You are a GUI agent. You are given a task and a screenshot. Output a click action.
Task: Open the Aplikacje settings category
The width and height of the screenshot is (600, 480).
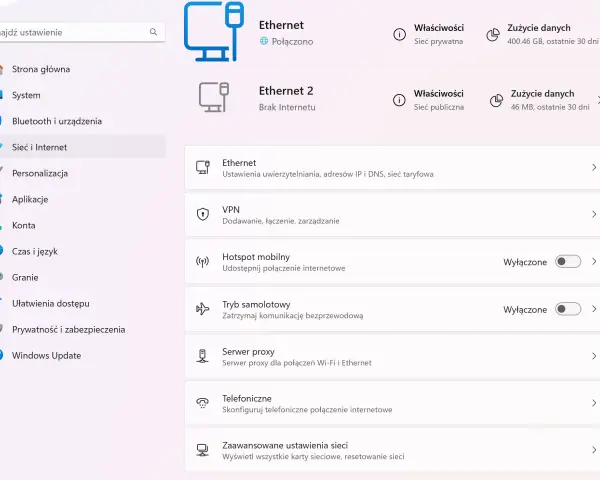click(82, 199)
